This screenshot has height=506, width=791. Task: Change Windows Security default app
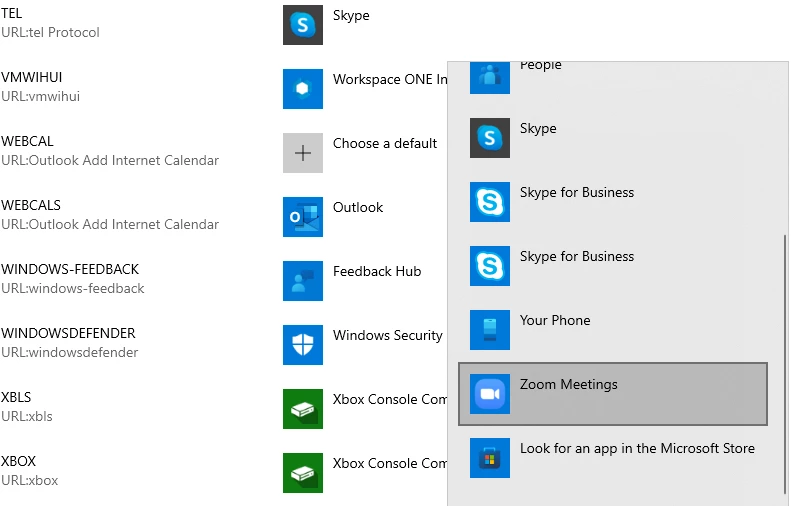(x=387, y=336)
